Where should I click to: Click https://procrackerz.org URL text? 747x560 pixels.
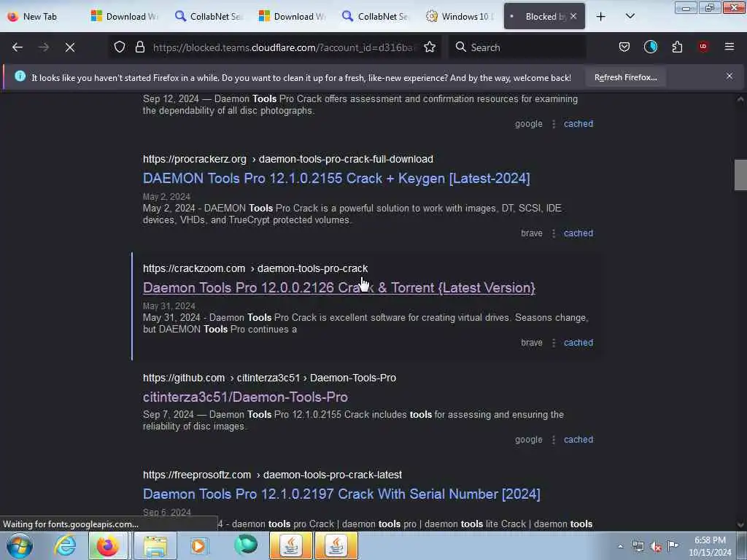[194, 159]
